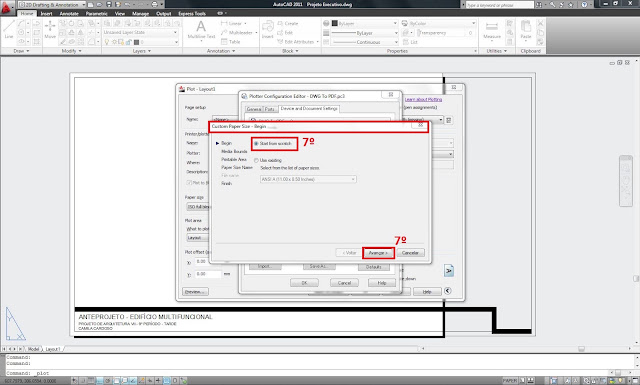Click the Save icon in quick access toolbar
Viewport: 640px width, 385px height.
(109, 4)
